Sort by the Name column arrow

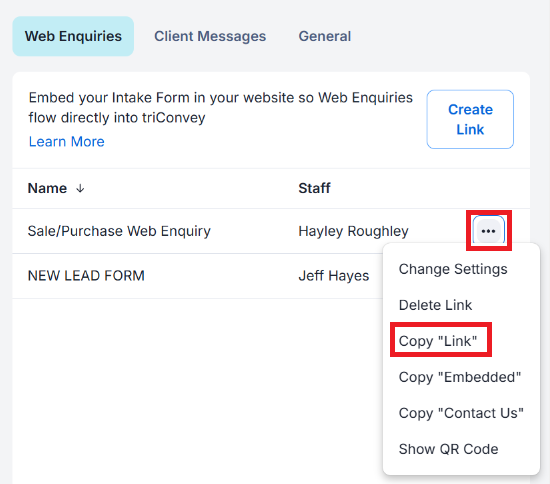(x=80, y=189)
